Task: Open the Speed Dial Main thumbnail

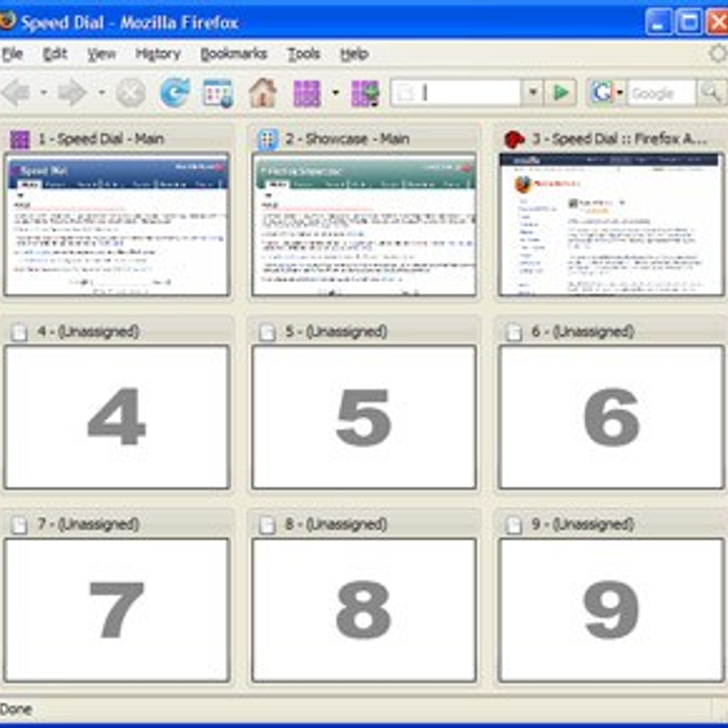Action: tap(117, 224)
